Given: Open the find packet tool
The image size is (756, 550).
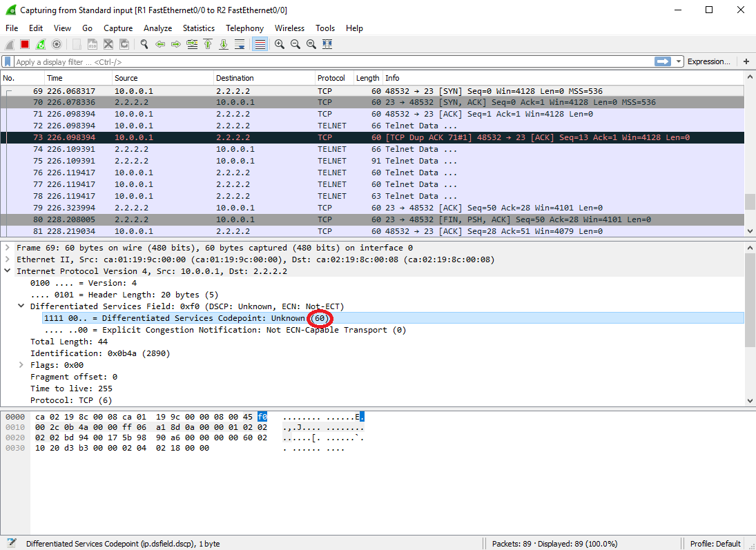Looking at the screenshot, I should (x=144, y=43).
